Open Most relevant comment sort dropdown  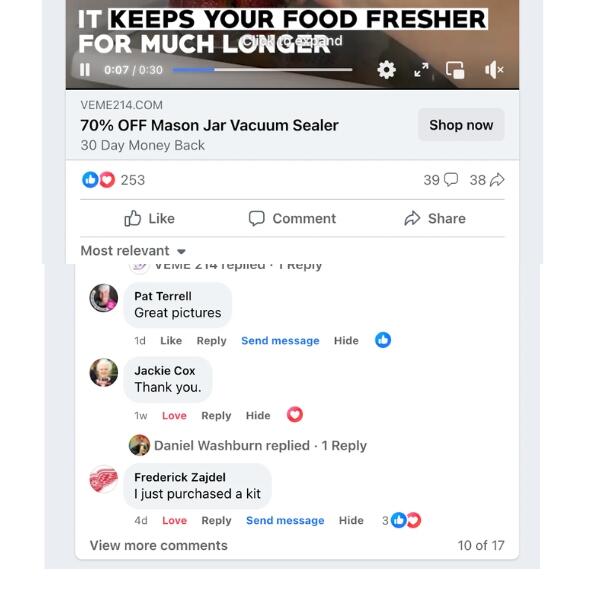(x=133, y=251)
